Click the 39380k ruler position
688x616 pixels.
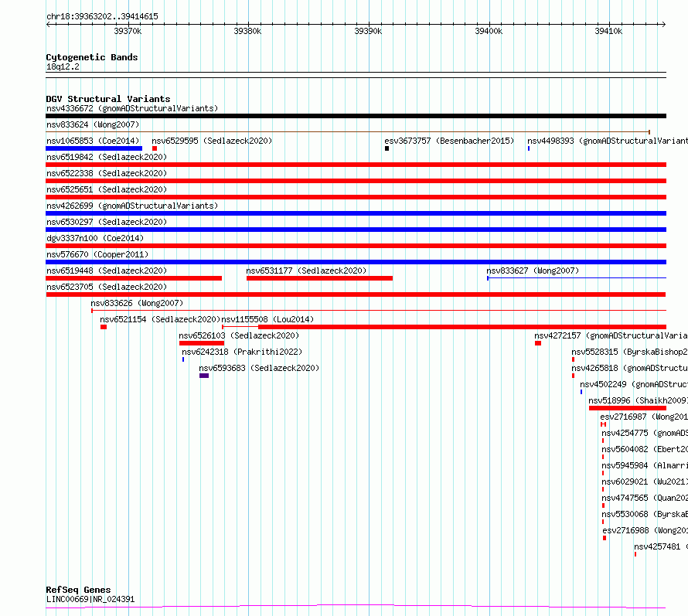click(247, 31)
